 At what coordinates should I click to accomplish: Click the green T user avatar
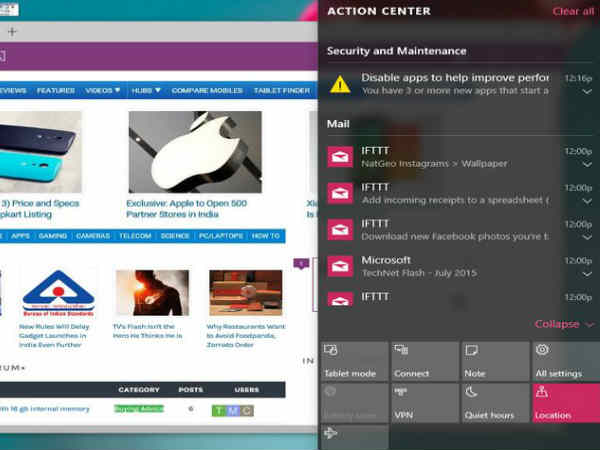point(218,411)
